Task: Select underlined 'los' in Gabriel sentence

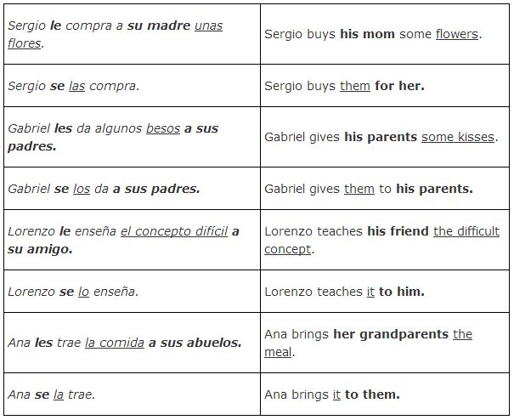Action: tap(82, 189)
